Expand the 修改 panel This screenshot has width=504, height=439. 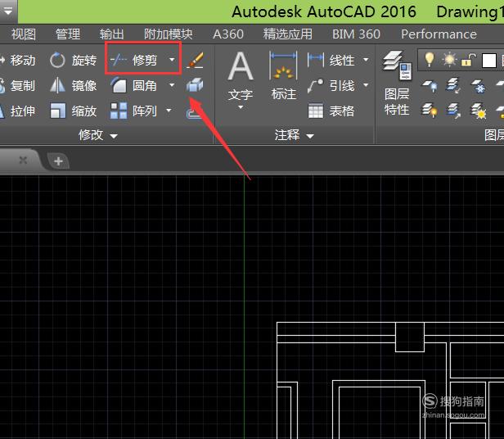(x=98, y=135)
